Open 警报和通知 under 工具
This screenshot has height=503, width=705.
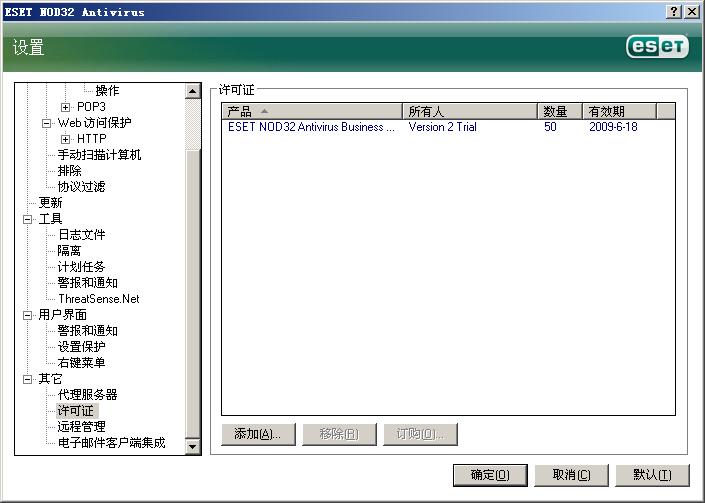(x=87, y=283)
